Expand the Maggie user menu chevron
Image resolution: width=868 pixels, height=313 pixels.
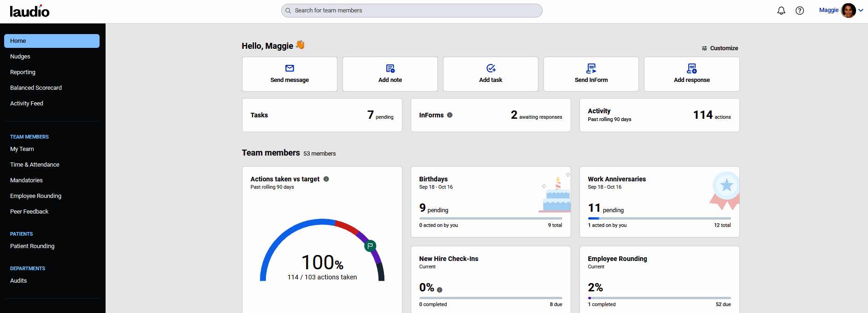pyautogui.click(x=861, y=10)
